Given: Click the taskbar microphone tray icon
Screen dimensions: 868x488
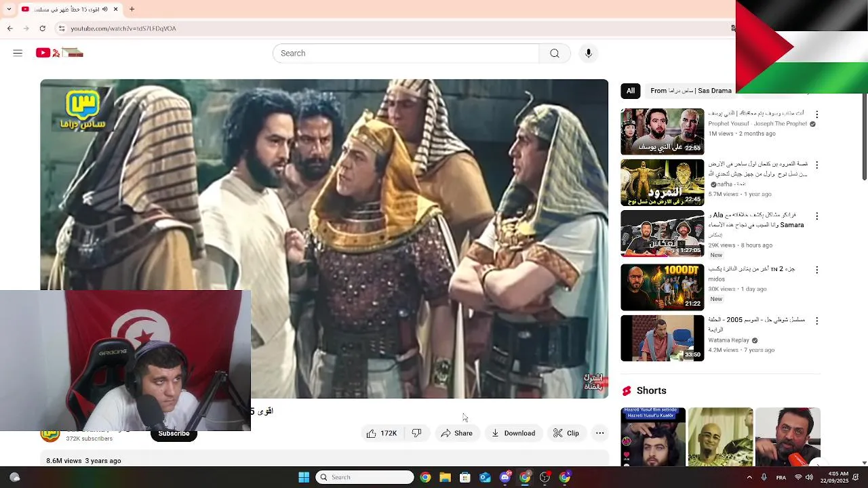Looking at the screenshot, I should coord(764,477).
